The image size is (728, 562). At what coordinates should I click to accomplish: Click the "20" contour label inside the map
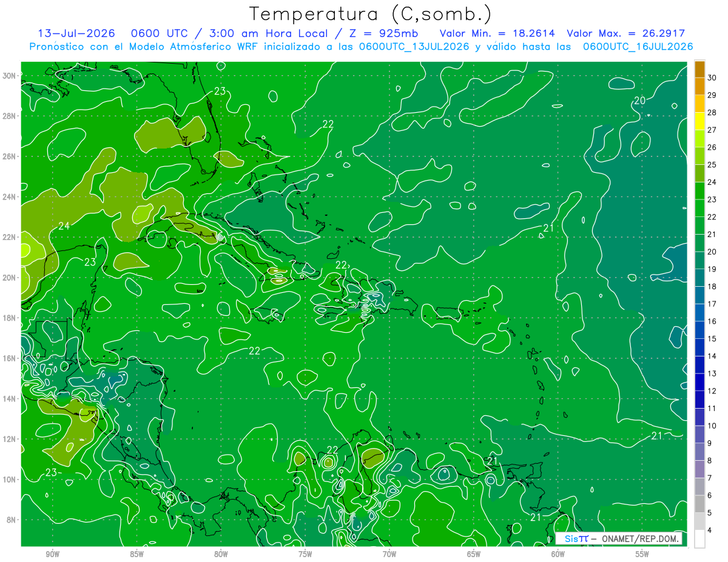[639, 101]
